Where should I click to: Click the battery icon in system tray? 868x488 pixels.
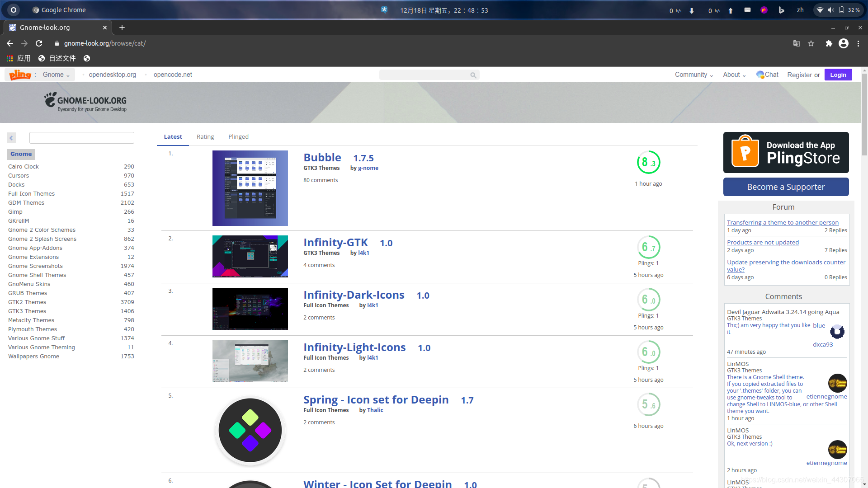pyautogui.click(x=842, y=10)
